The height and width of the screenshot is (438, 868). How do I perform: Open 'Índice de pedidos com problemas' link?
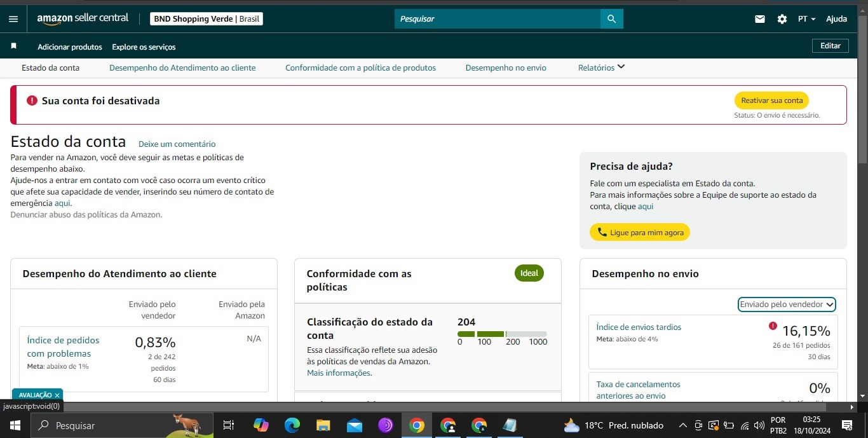63,347
